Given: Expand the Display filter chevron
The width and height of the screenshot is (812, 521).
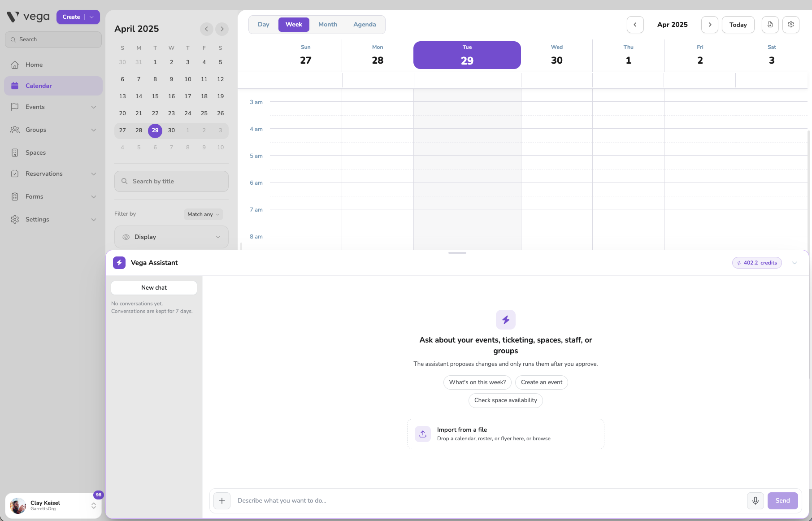Looking at the screenshot, I should point(218,237).
